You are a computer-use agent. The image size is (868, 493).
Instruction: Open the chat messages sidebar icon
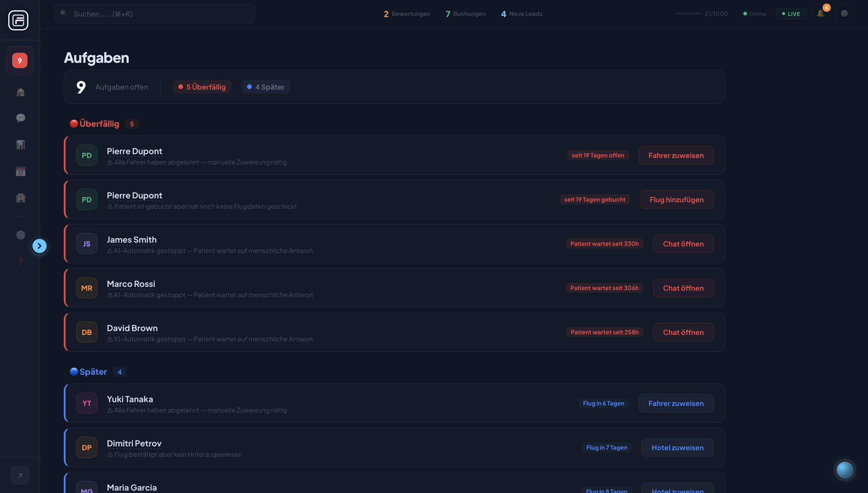[x=20, y=118]
